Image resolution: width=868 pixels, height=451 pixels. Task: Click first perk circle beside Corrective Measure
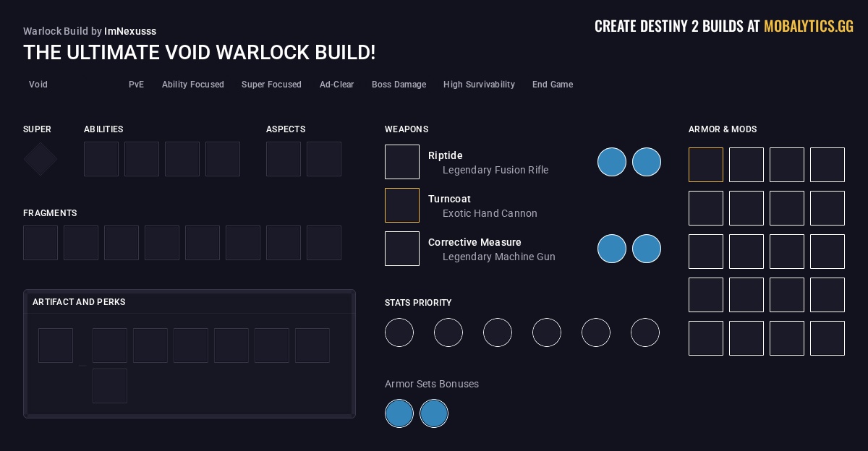coord(612,249)
